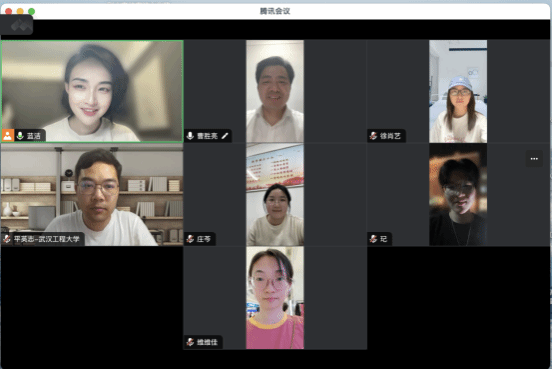Select the dark video tile of 玘

458,195
